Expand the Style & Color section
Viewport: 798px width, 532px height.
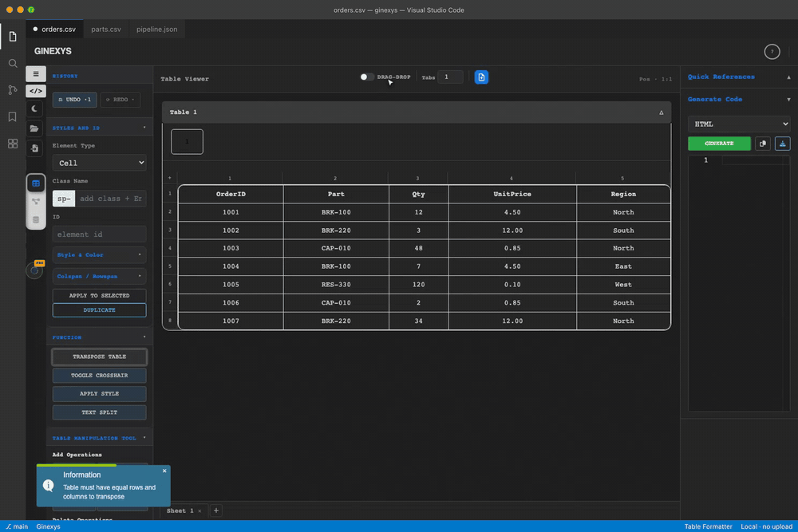point(99,254)
